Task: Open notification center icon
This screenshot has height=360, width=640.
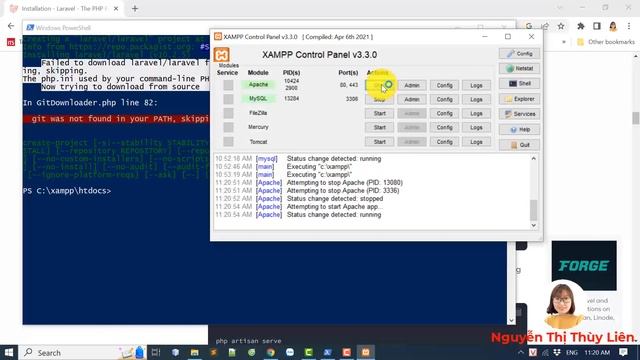Action: click(x=623, y=352)
